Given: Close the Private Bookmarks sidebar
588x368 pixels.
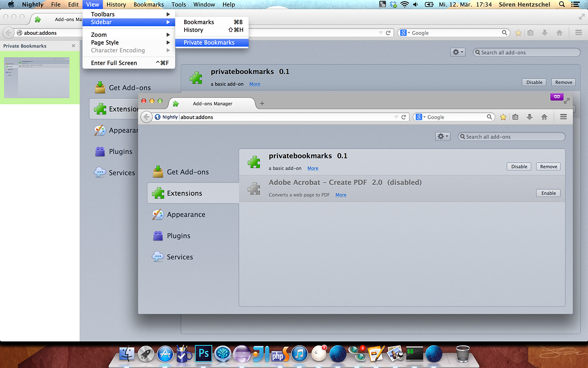Looking at the screenshot, I should point(73,46).
